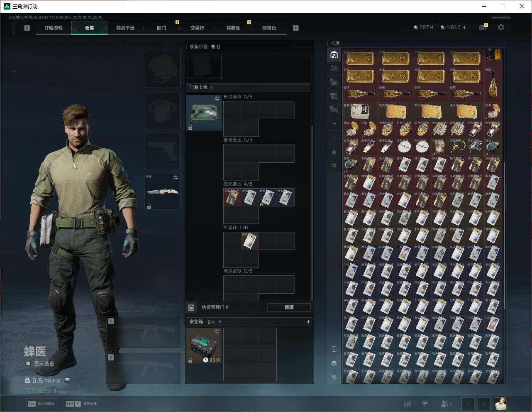532x412 pixels.
Task: Click the flag icon in bottom bar
Action: pyautogui.click(x=425, y=404)
